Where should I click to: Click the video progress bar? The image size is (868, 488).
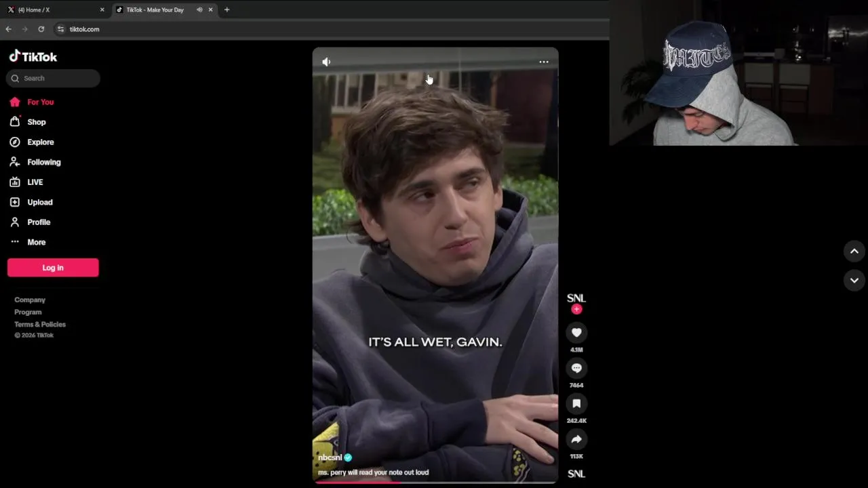pos(435,482)
